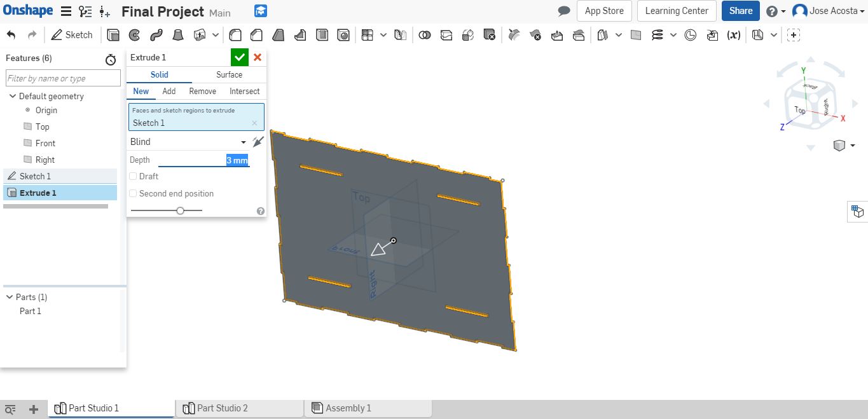The height and width of the screenshot is (419, 868).
Task: Select the Shell tool
Action: 322,35
